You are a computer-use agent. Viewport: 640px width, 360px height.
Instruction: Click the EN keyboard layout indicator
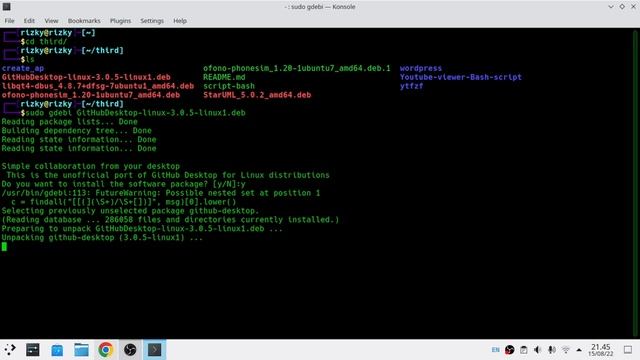[496, 350]
